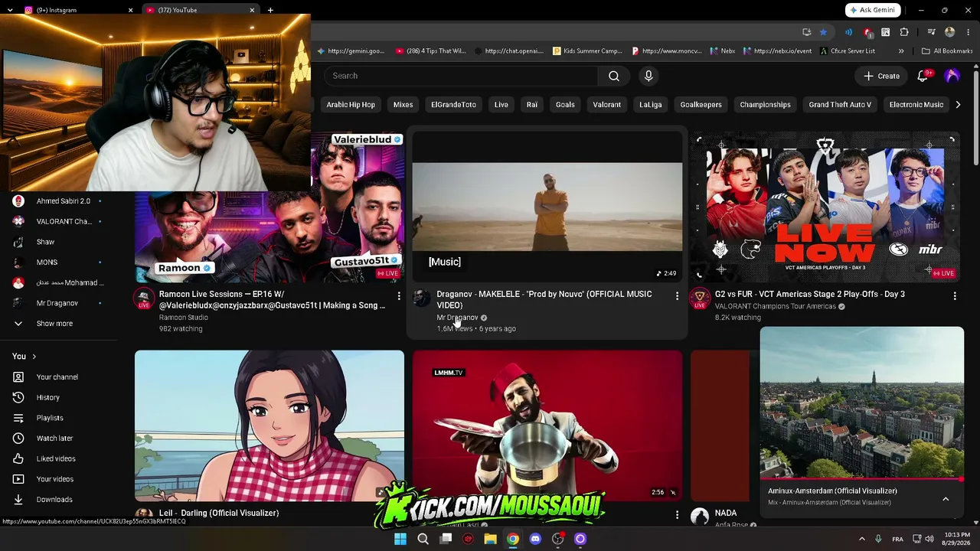Image resolution: width=980 pixels, height=551 pixels.
Task: Open more options for the G2 vs FUR video
Action: (x=955, y=295)
